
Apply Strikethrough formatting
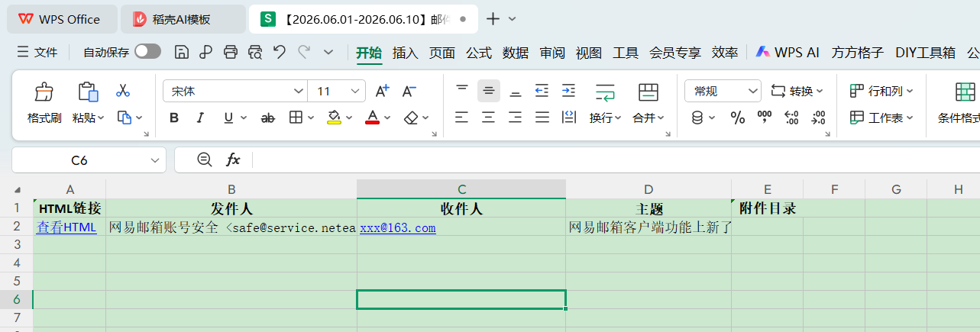coord(267,118)
